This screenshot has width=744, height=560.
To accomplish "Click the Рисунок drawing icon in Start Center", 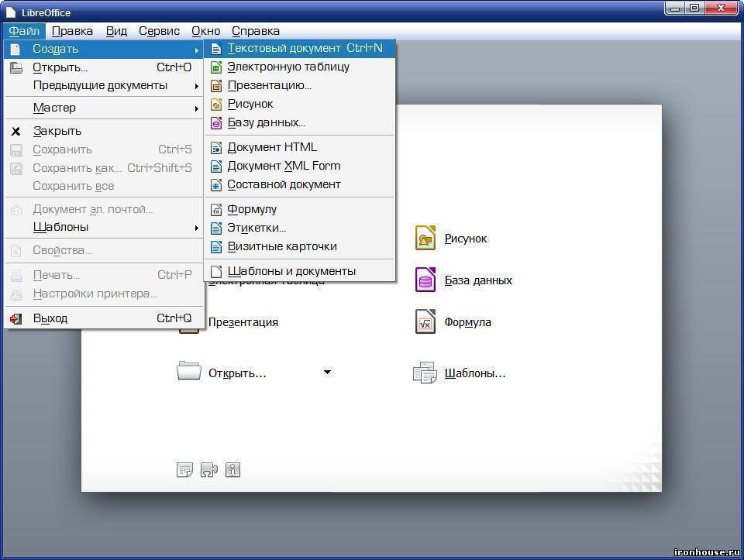I will [x=425, y=239].
